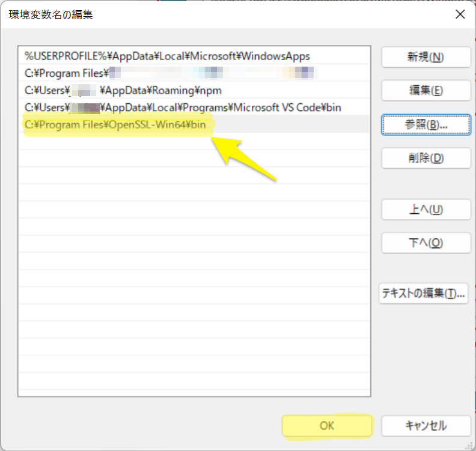The image size is (476, 451).
Task: Move entry down with 下へ(O)
Action: pos(426,243)
